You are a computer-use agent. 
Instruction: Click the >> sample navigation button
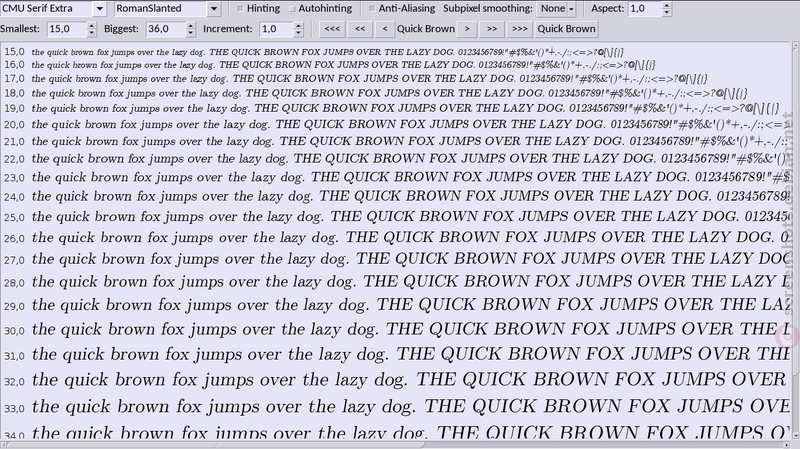(x=492, y=29)
